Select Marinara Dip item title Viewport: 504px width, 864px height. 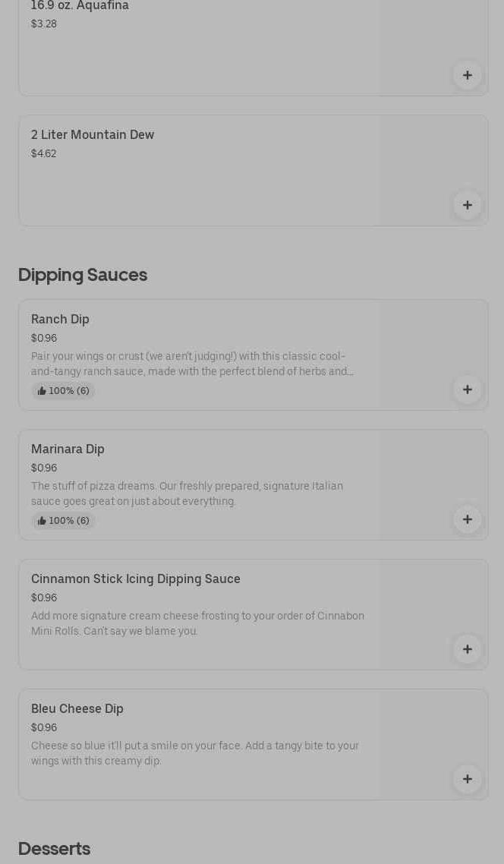[68, 449]
